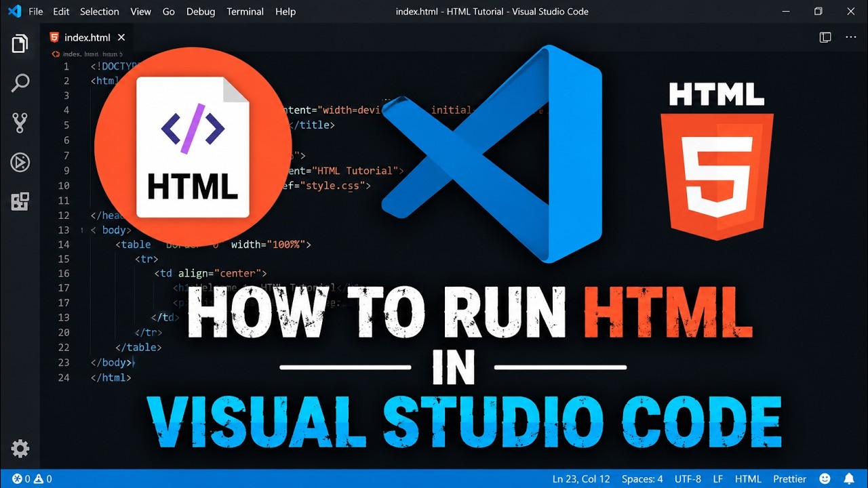Viewport: 868px width, 488px height.
Task: Click the VS Code logo in title bar
Action: point(14,12)
